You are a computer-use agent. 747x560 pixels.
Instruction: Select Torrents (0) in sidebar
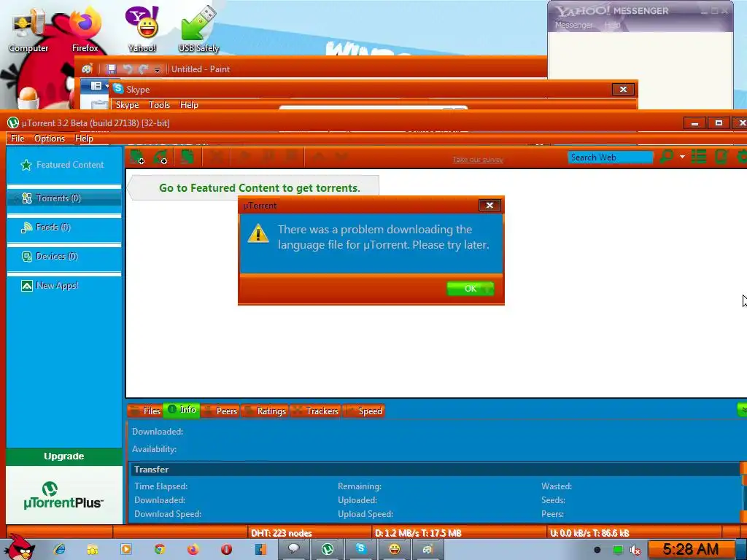click(64, 198)
